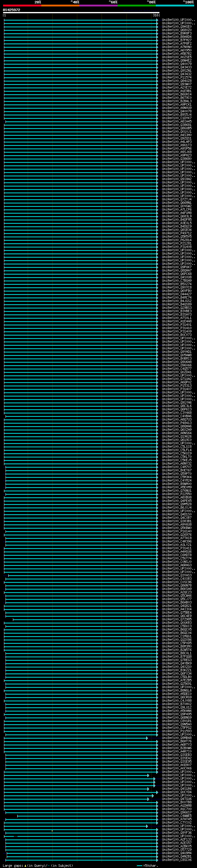Select label UniRef100_B2BAL3
This screenshot has height=868, width=197.
click(176, 101)
